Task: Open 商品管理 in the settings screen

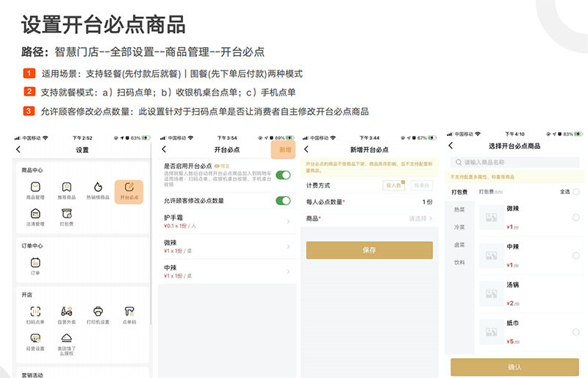Action: click(35, 190)
